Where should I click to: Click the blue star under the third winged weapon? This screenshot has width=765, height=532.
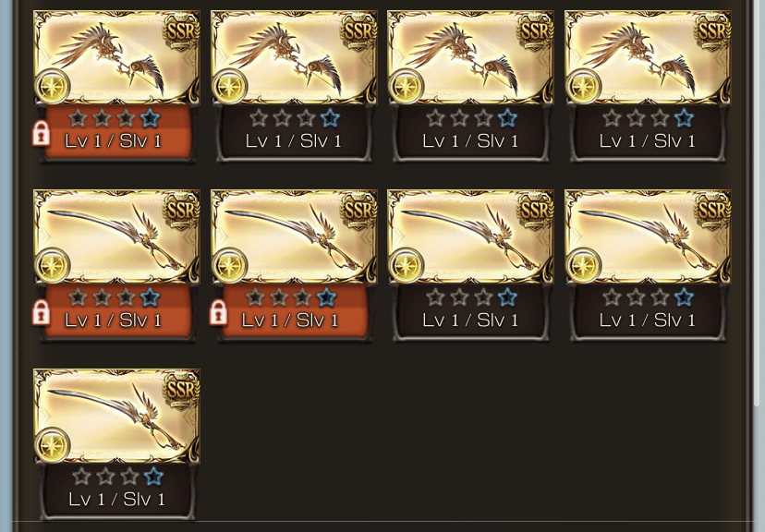point(507,118)
